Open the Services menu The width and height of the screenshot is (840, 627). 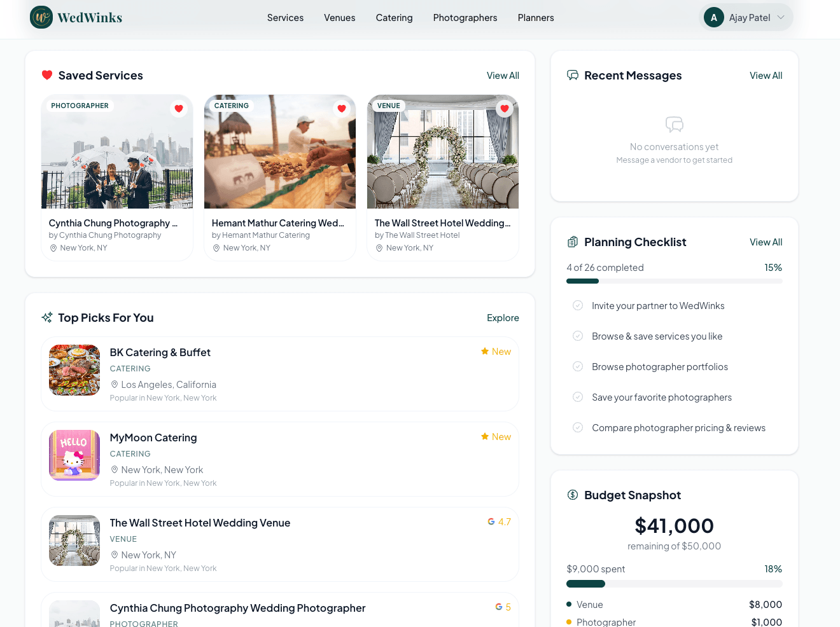point(285,18)
